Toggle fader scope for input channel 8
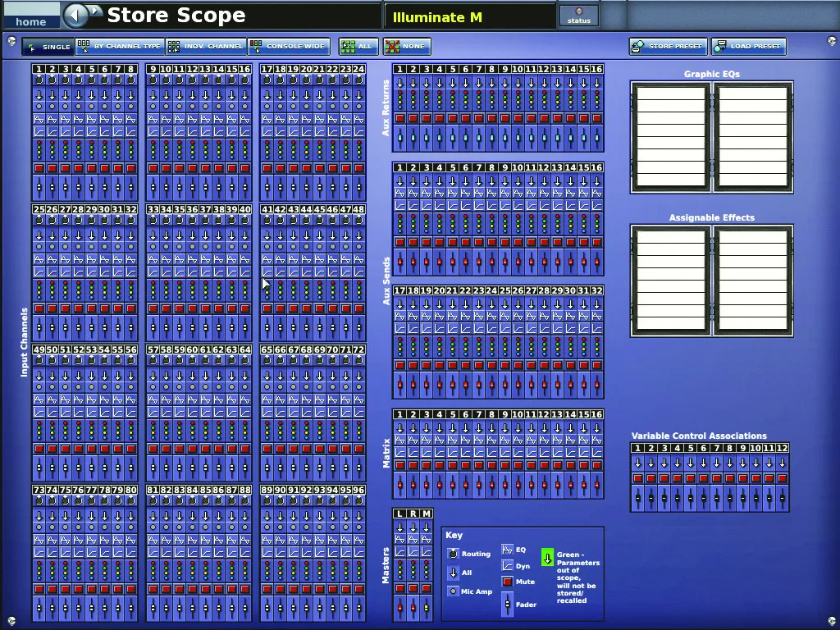This screenshot has height=630, width=840. (x=130, y=188)
